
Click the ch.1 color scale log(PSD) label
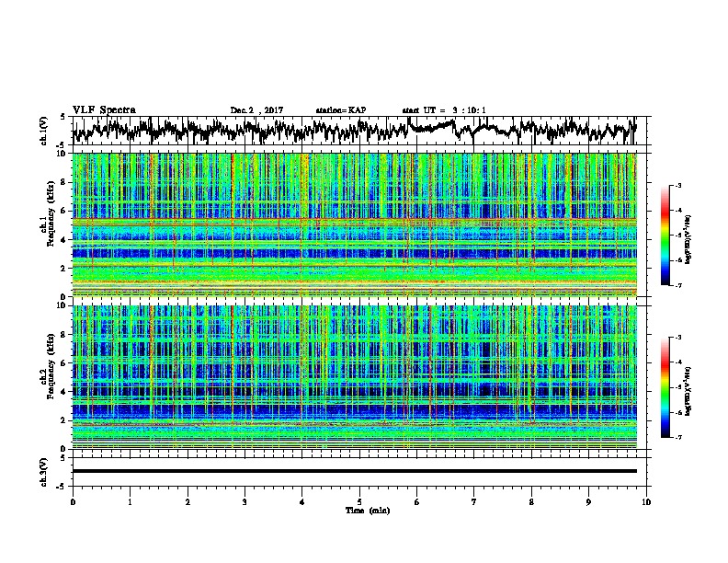(688, 239)
